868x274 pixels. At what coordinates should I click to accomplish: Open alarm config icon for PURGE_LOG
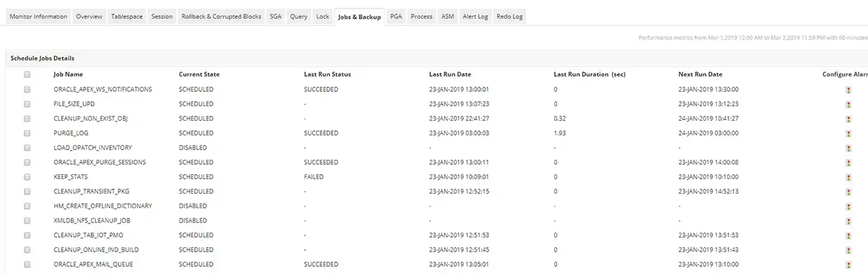[x=849, y=133]
